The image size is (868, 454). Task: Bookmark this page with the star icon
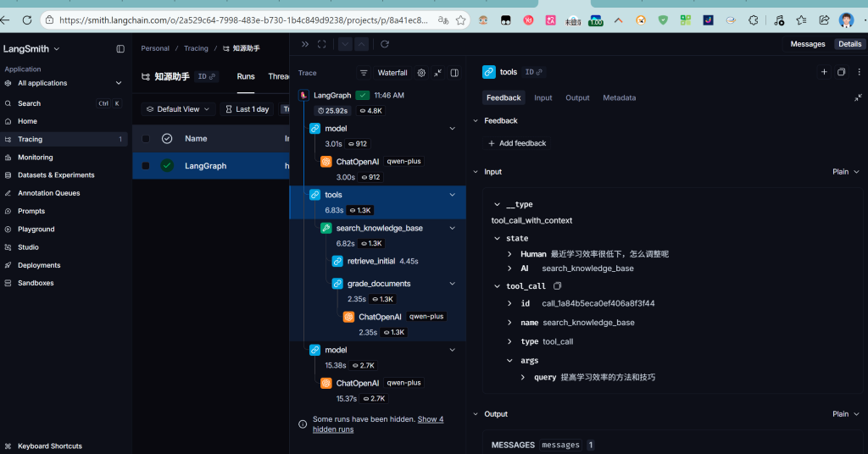tap(460, 20)
